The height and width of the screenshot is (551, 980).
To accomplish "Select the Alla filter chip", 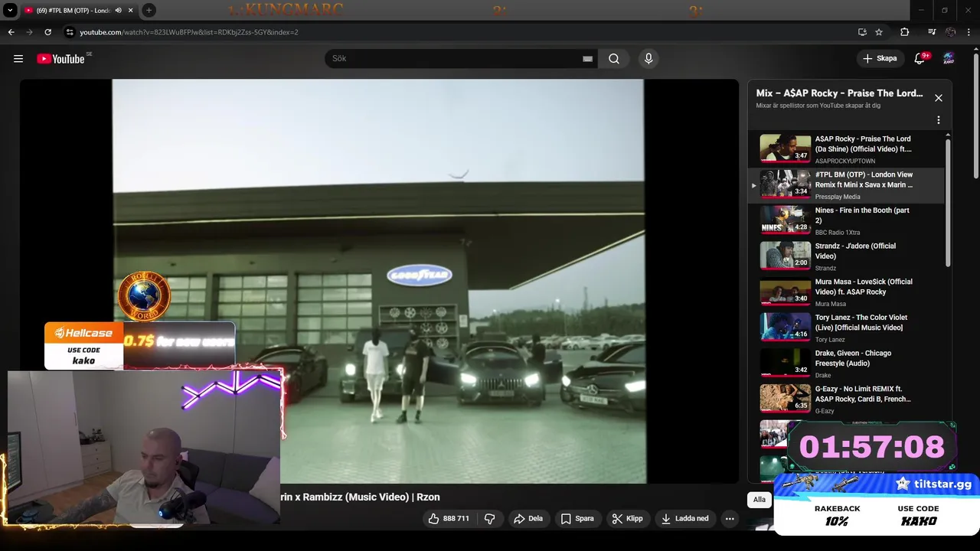I will coord(759,500).
